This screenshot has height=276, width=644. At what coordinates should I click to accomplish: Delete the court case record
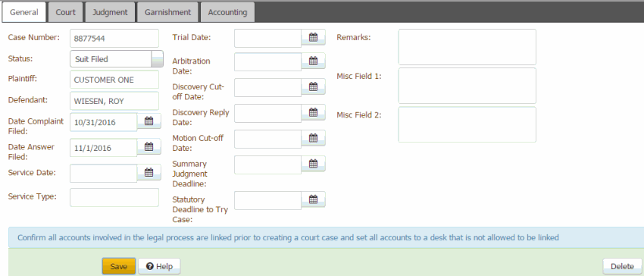pyautogui.click(x=622, y=267)
